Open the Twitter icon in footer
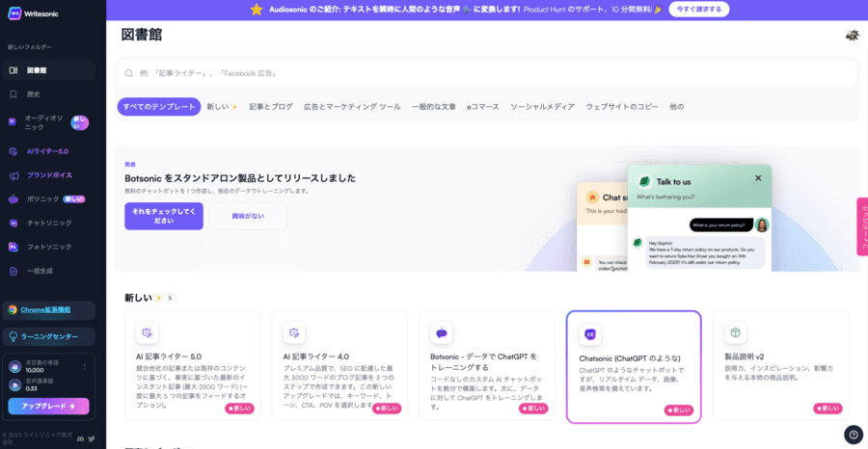The image size is (868, 449). (x=92, y=438)
